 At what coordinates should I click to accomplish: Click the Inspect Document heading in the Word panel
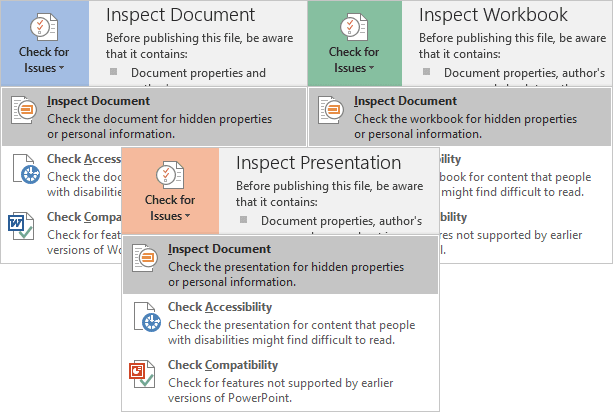pyautogui.click(x=181, y=15)
